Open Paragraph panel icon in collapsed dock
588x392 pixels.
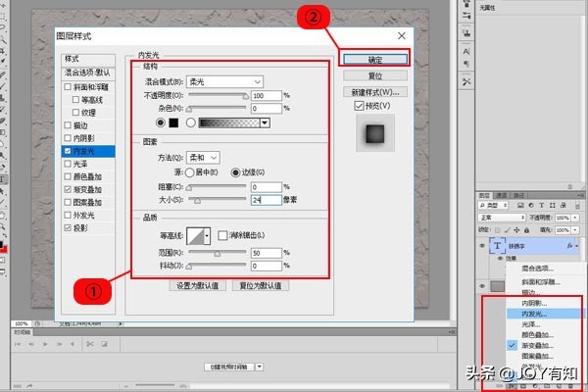click(x=466, y=64)
